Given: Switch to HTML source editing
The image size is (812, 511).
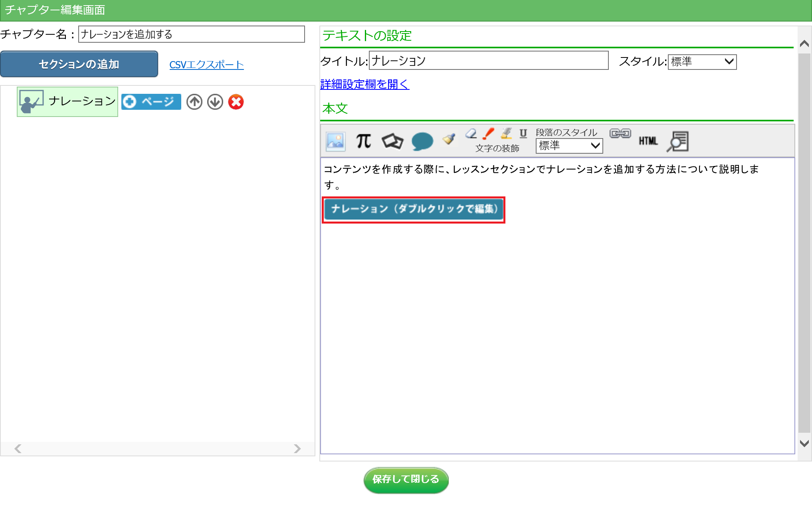Looking at the screenshot, I should pos(648,141).
